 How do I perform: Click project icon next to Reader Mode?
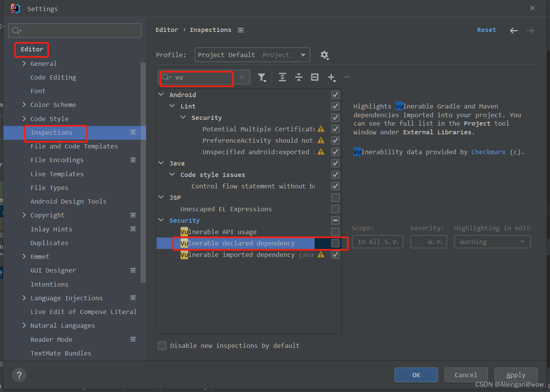(133, 339)
